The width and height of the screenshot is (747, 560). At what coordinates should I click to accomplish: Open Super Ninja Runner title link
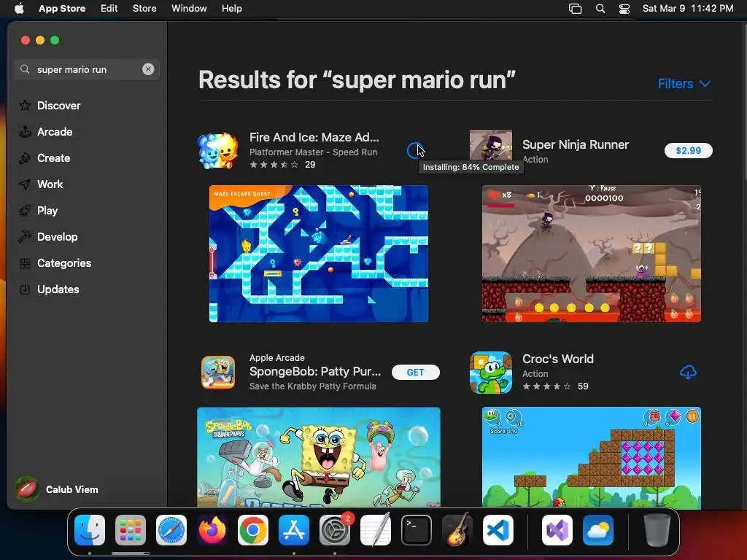pos(576,145)
